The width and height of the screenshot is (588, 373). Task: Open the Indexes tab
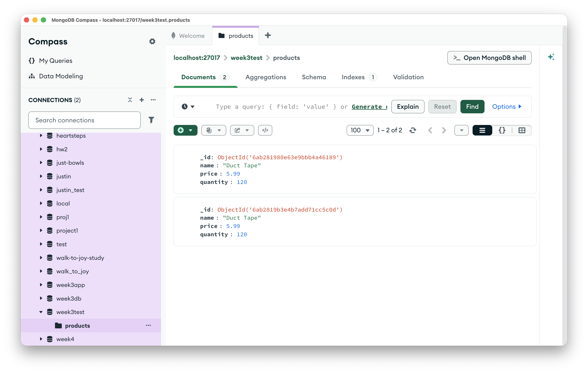[359, 77]
